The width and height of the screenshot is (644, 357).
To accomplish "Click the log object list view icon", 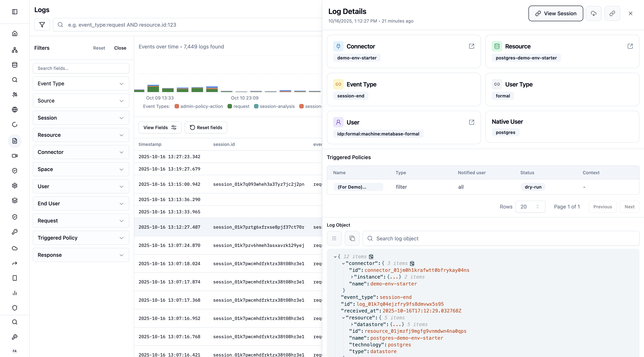I will (334, 238).
